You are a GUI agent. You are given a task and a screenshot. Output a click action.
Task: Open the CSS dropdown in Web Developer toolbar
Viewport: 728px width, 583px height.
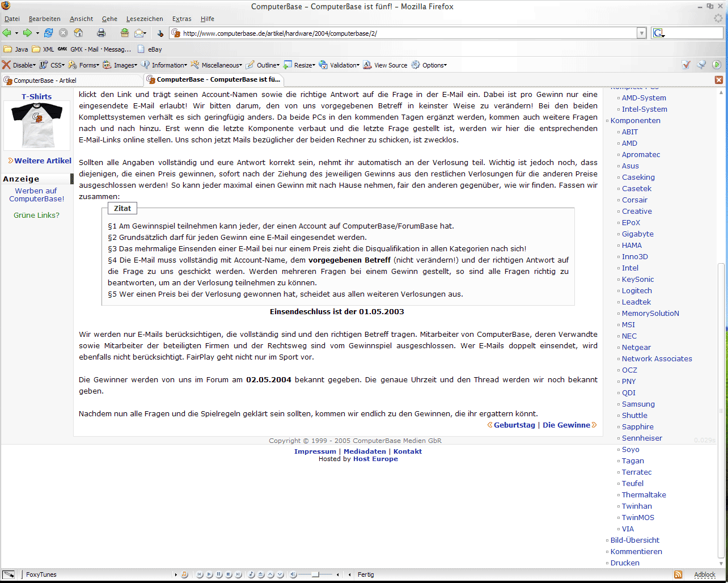[x=52, y=65]
